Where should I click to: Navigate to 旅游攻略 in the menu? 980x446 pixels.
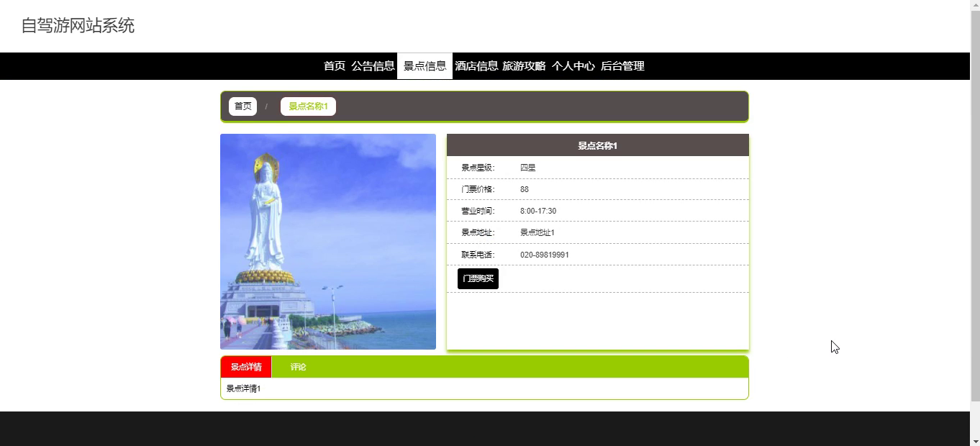[x=524, y=66]
